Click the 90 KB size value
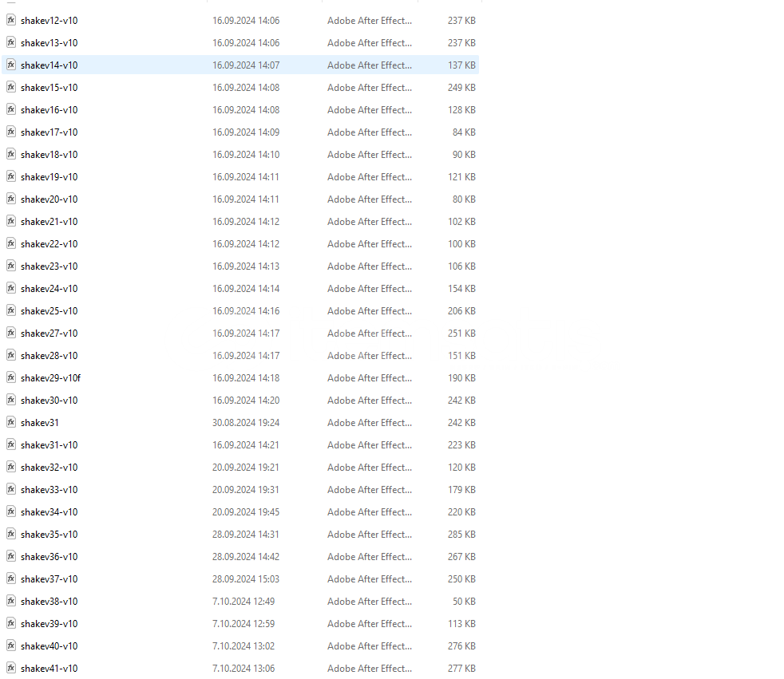This screenshot has height=679, width=784. pos(464,154)
